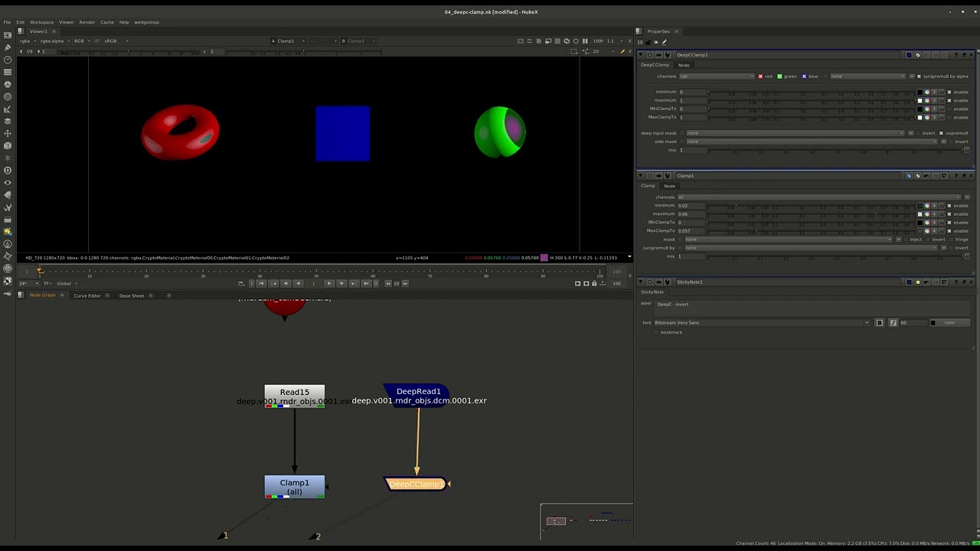Open the wedgeshop menu
Image resolution: width=980 pixels, height=551 pixels.
146,22
